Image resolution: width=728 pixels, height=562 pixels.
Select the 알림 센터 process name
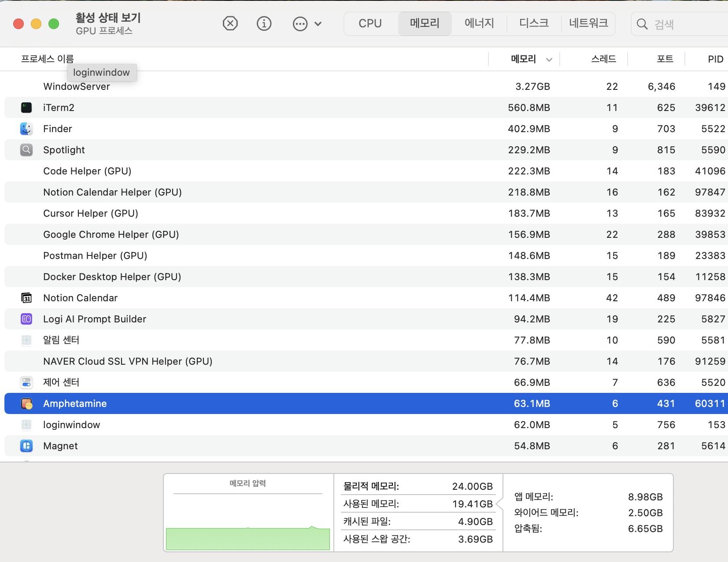click(x=61, y=340)
